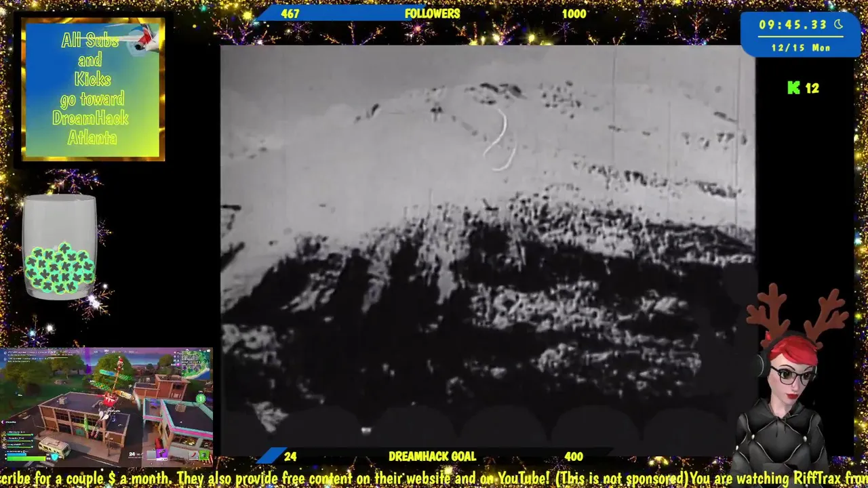Click the follower count 467

pos(290,14)
